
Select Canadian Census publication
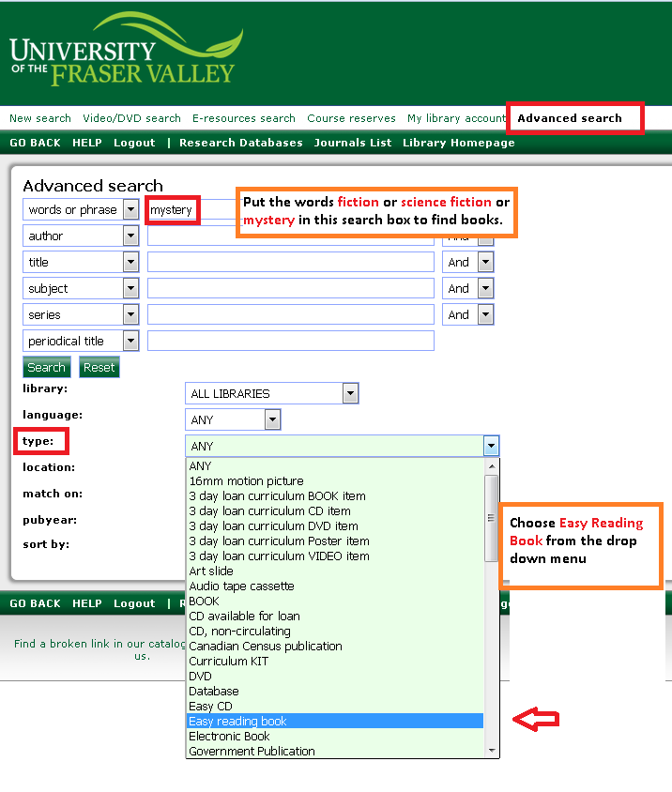[335, 646]
